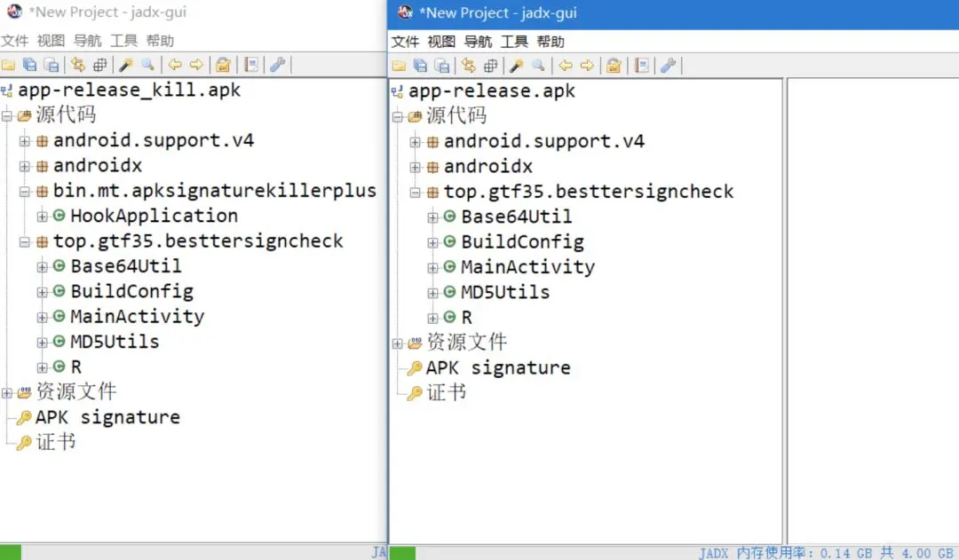Select BuildConfig class in right window
Viewport: 959px width, 560px height.
(523, 242)
